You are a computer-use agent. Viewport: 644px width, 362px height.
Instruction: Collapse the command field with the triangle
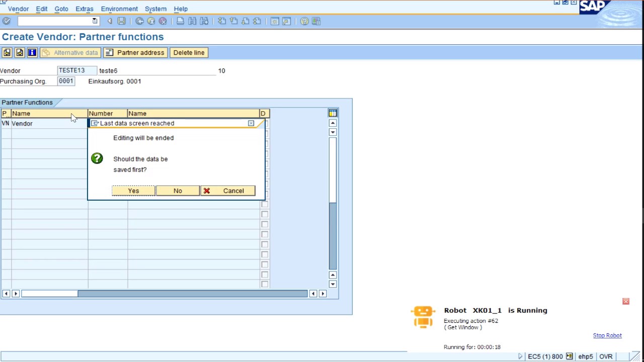(110, 21)
